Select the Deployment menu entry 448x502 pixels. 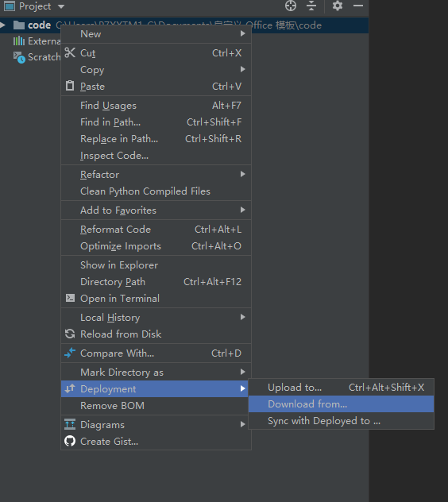[x=154, y=389]
